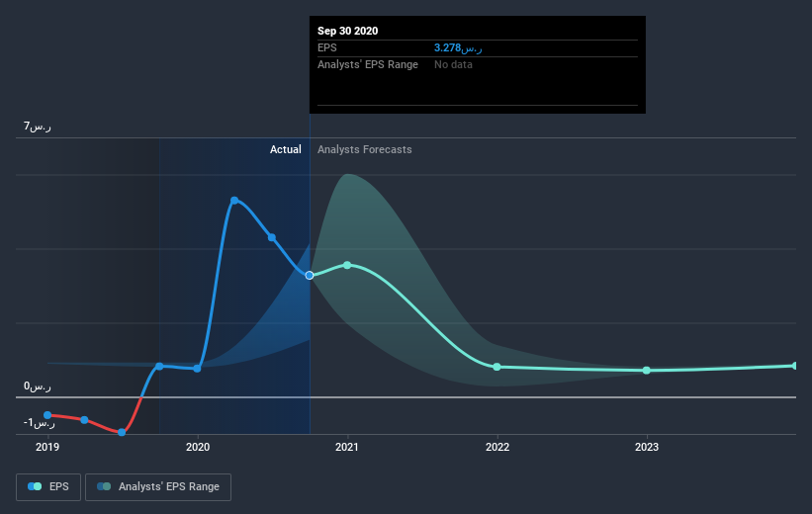812x514 pixels.
Task: Click the 0 y-axis label
Action: (x=38, y=386)
